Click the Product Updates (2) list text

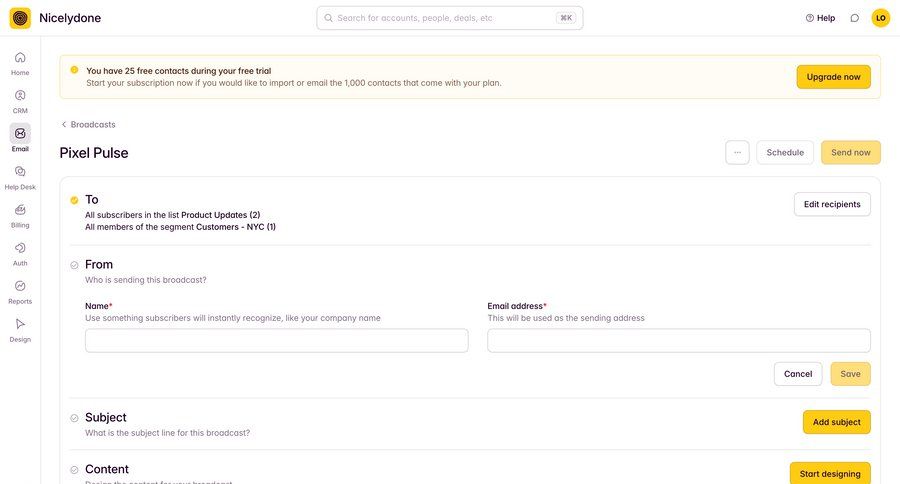220,215
